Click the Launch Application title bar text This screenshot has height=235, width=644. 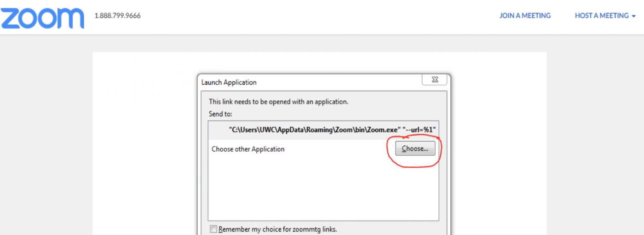[x=229, y=82]
